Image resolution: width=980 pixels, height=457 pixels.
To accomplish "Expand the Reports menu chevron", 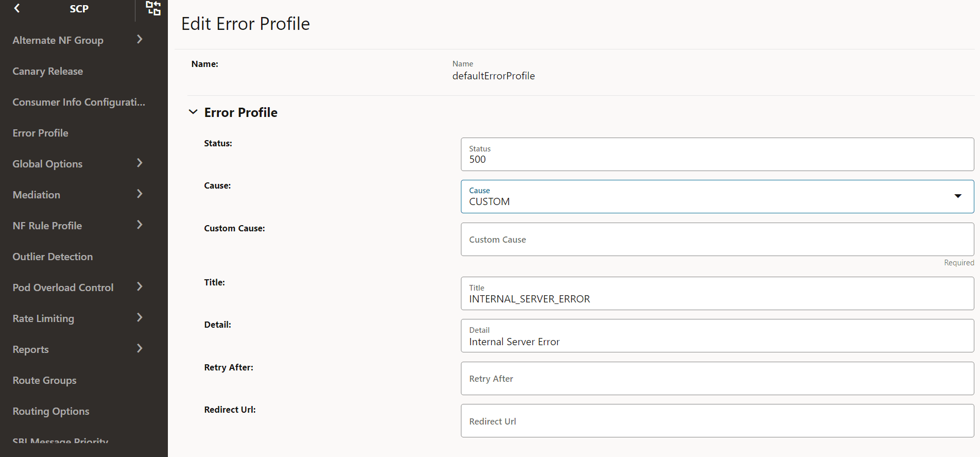I will 140,349.
